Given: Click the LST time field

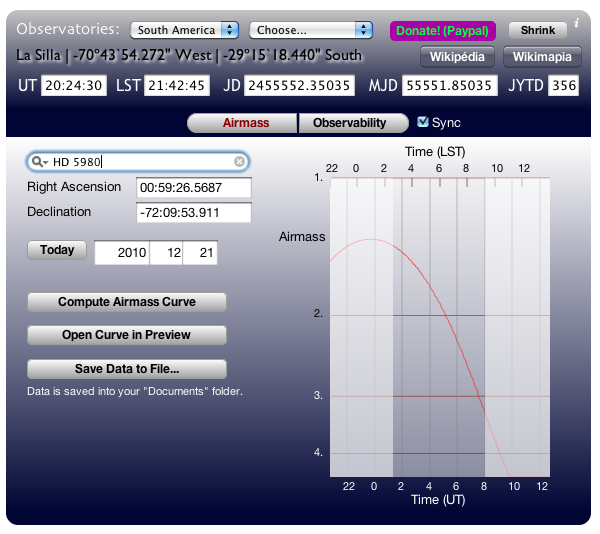Looking at the screenshot, I should [x=177, y=85].
